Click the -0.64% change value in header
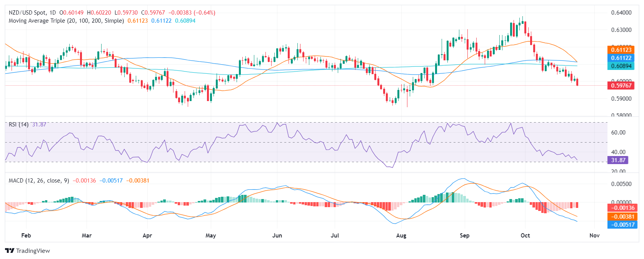644x259 pixels. [205, 13]
